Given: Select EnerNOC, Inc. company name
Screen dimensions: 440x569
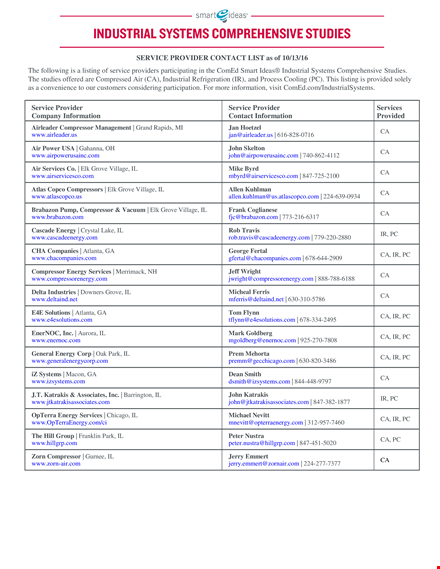Looking at the screenshot, I should (52, 333).
